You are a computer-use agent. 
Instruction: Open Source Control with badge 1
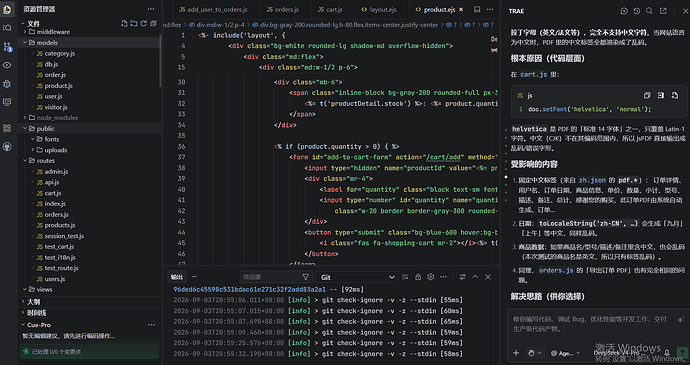click(7, 47)
